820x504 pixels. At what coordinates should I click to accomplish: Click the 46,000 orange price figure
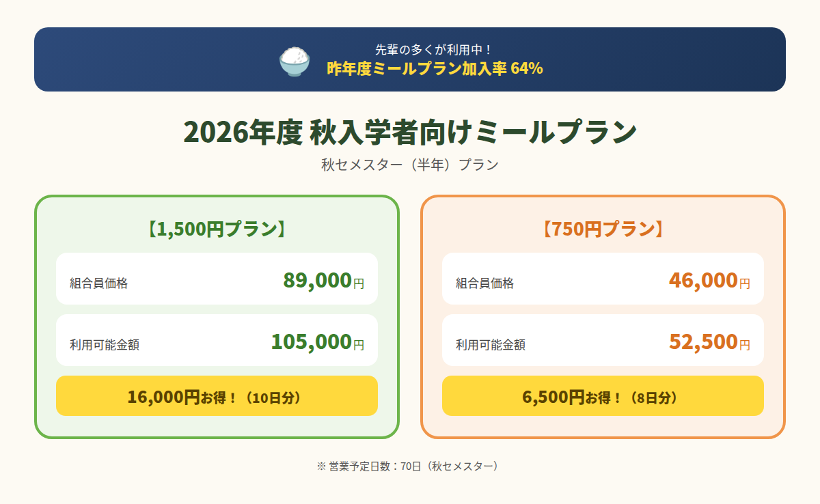click(x=703, y=280)
